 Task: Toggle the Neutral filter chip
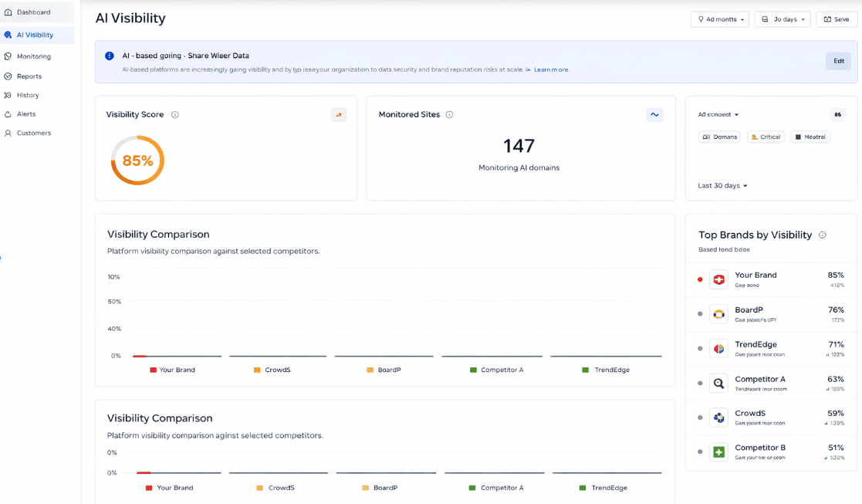click(x=810, y=137)
